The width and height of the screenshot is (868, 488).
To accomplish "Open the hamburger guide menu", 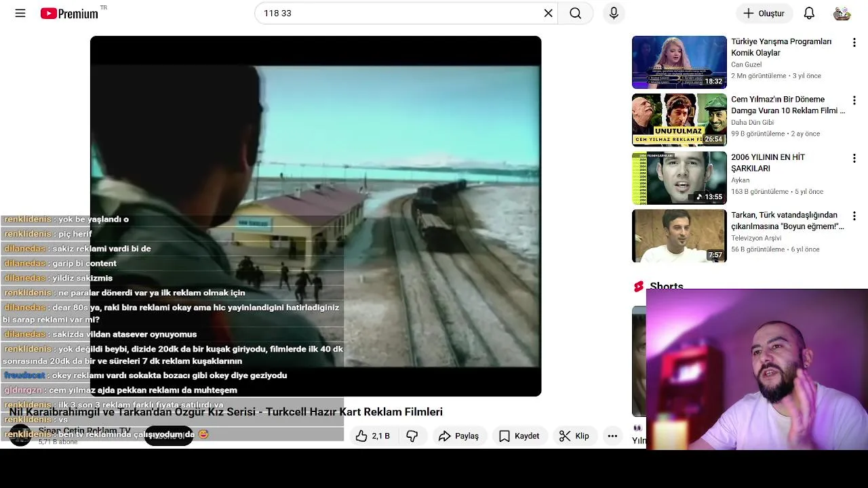I will coord(20,13).
